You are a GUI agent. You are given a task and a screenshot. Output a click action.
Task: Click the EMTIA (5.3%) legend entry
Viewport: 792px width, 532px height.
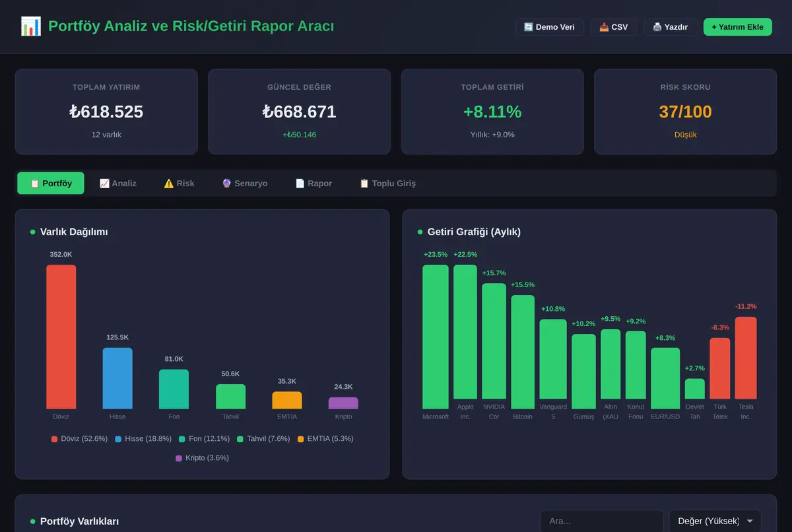point(325,439)
